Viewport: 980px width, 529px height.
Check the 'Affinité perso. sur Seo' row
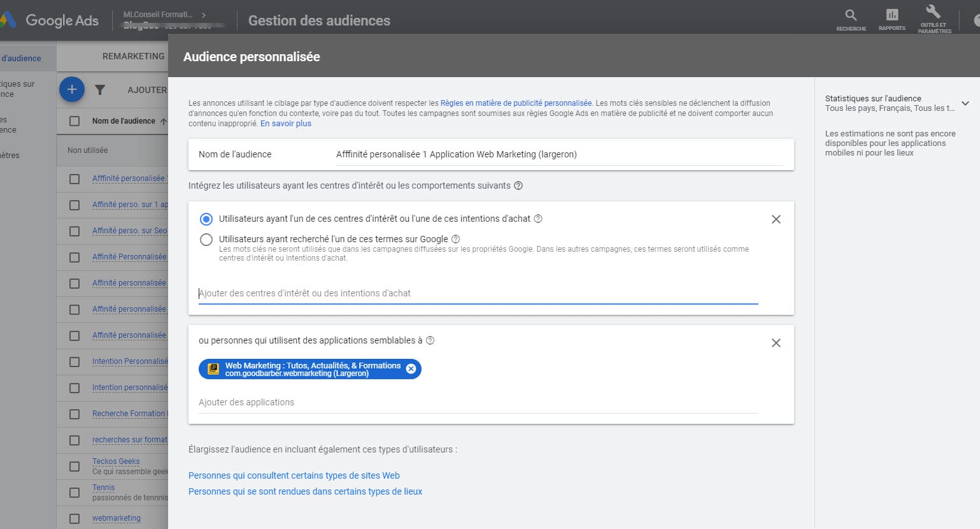pos(75,231)
